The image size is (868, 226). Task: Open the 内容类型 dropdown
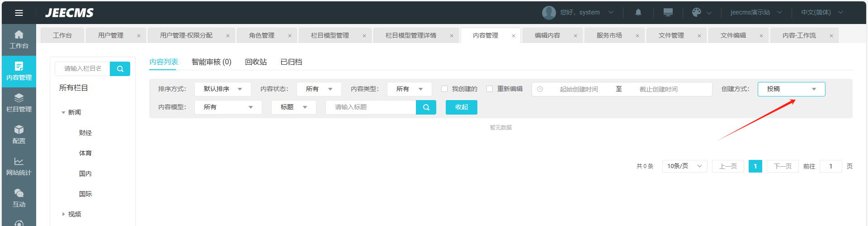410,89
